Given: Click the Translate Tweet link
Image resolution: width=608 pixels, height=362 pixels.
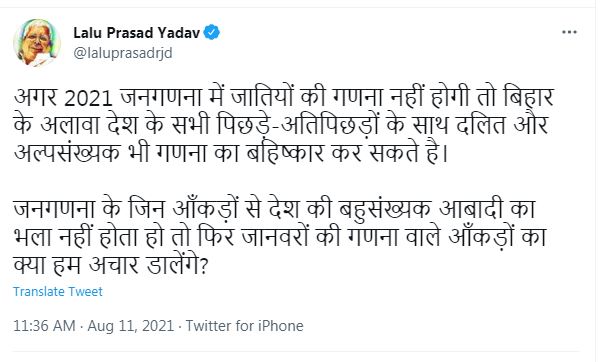Looking at the screenshot, I should [58, 291].
